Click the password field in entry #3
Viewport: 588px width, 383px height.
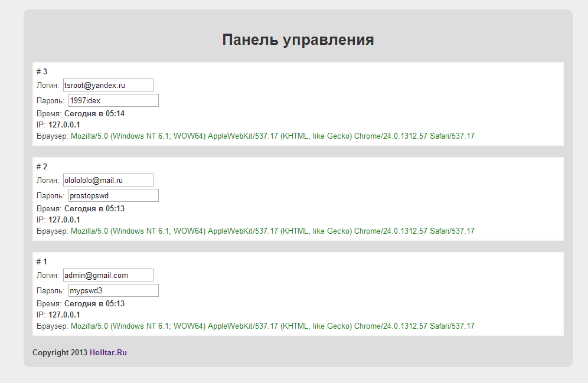click(x=113, y=100)
